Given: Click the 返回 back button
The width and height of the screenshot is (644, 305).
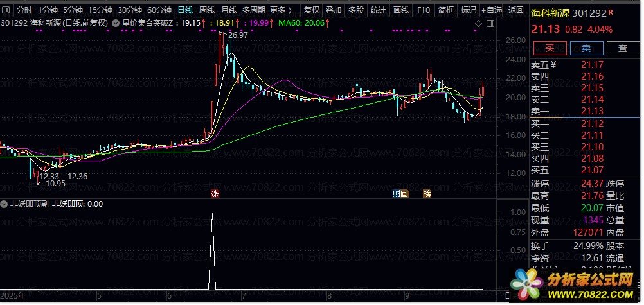Looking at the screenshot, I should pos(516,10).
